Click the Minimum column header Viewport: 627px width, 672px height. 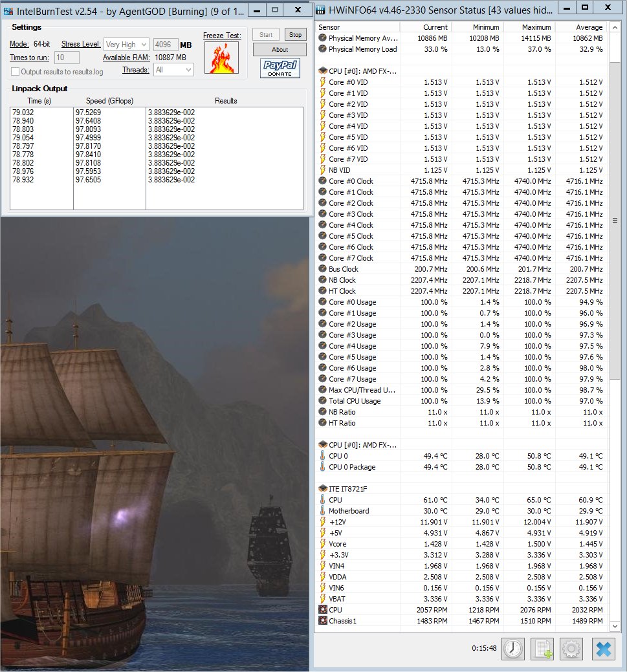pos(478,27)
